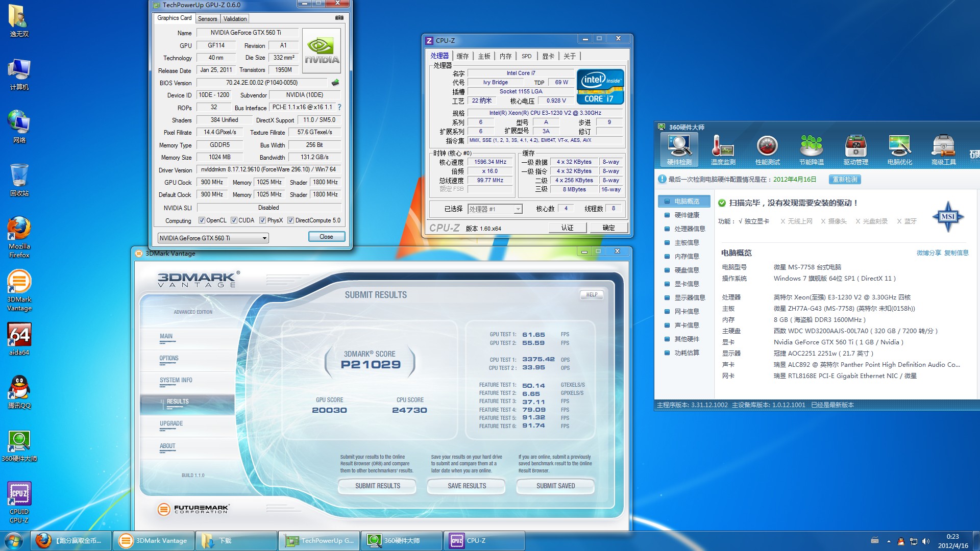Click the Intel Core i7 logo in CPU-Z
The width and height of the screenshot is (980, 551).
coord(600,87)
